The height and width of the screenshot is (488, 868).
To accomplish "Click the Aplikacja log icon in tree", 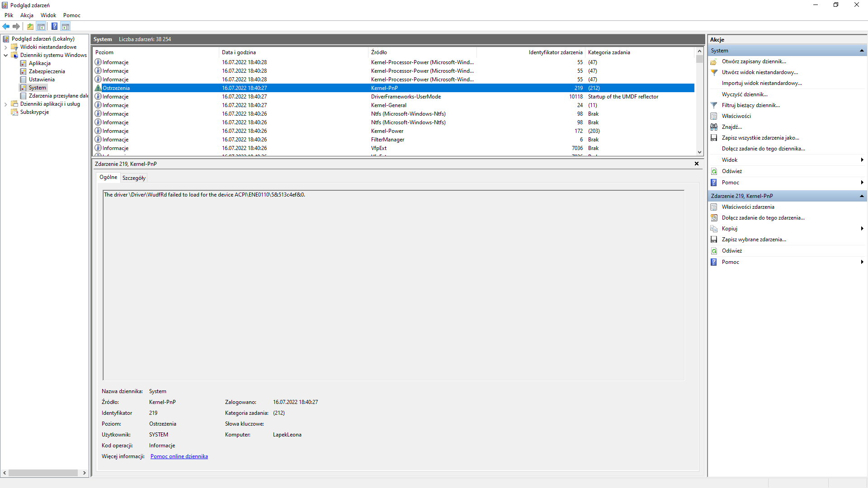I will [x=24, y=63].
